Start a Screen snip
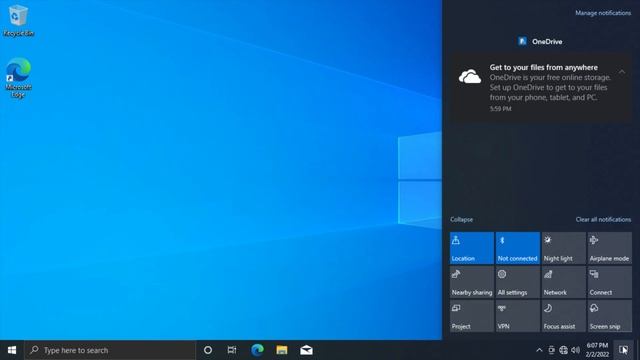Viewport: 640px width, 360px height. [609, 316]
